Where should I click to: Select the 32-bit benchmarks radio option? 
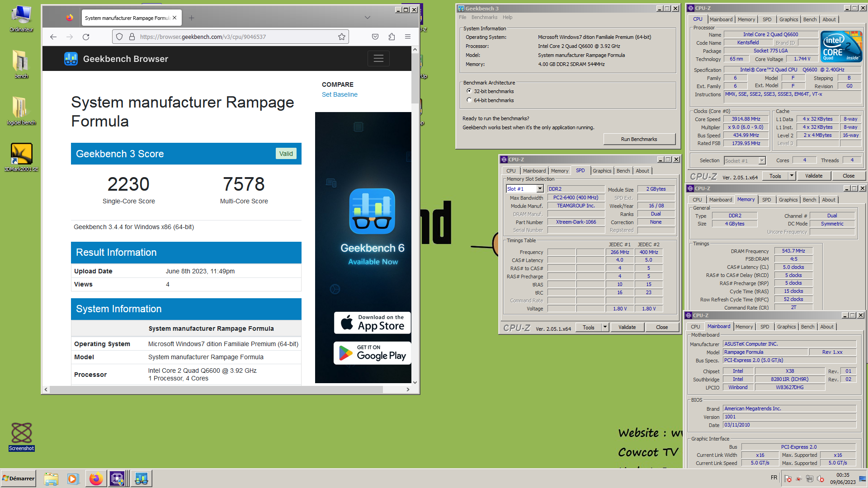click(469, 91)
